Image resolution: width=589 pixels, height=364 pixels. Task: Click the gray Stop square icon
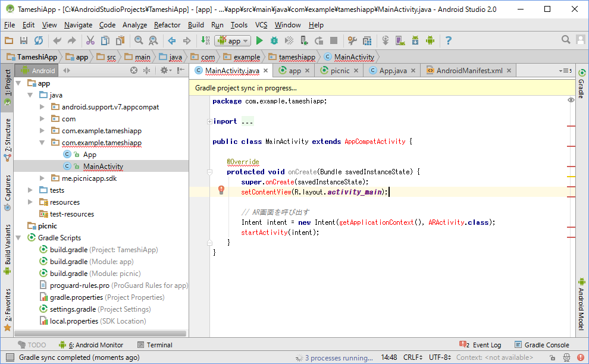pos(334,40)
